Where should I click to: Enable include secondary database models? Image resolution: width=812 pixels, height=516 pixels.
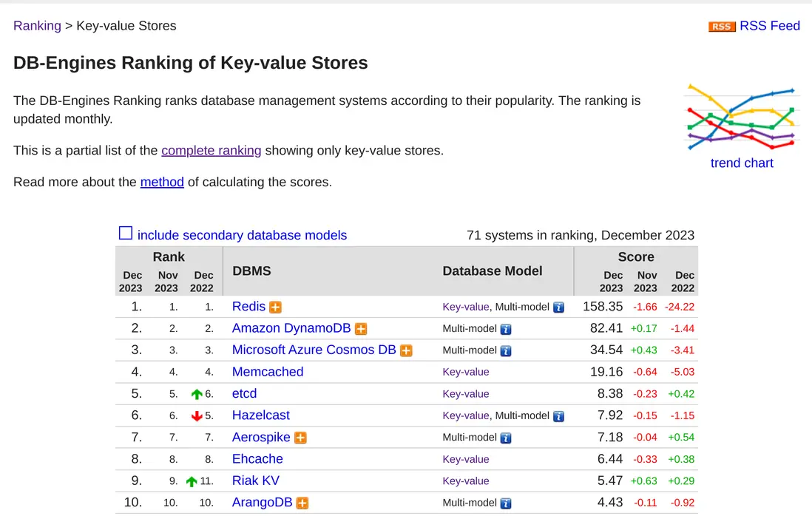126,233
